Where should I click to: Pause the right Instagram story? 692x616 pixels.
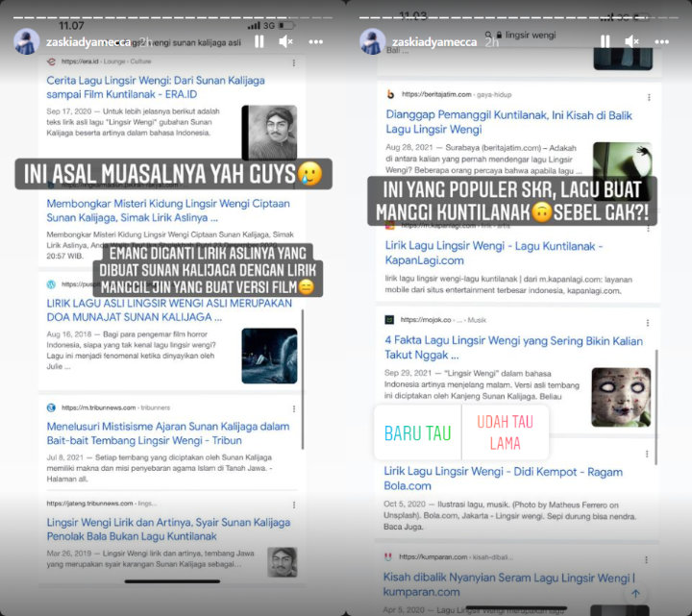[605, 42]
